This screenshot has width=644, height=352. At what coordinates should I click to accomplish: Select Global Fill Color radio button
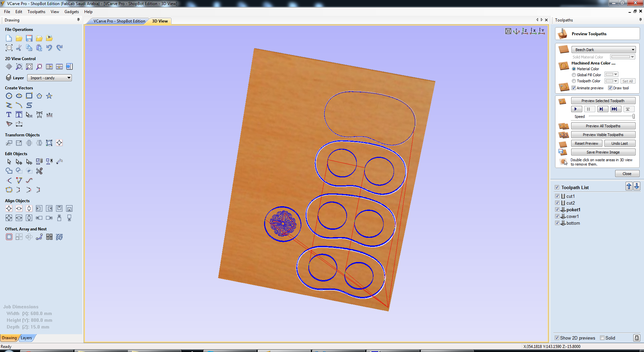click(x=574, y=75)
